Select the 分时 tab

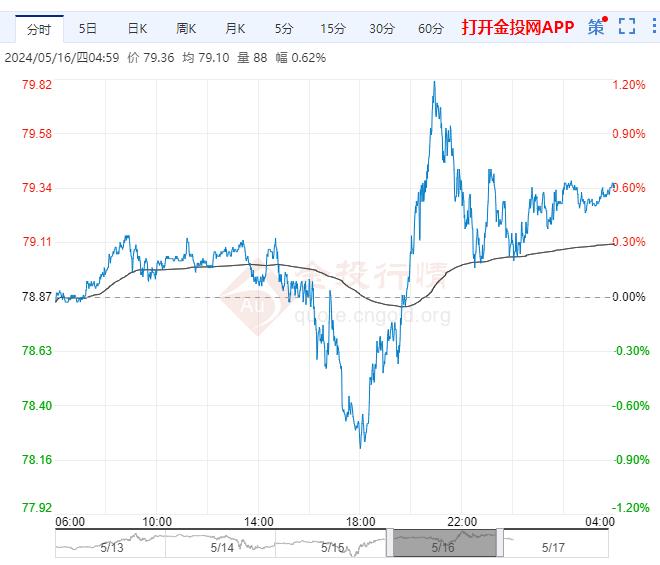pyautogui.click(x=39, y=28)
